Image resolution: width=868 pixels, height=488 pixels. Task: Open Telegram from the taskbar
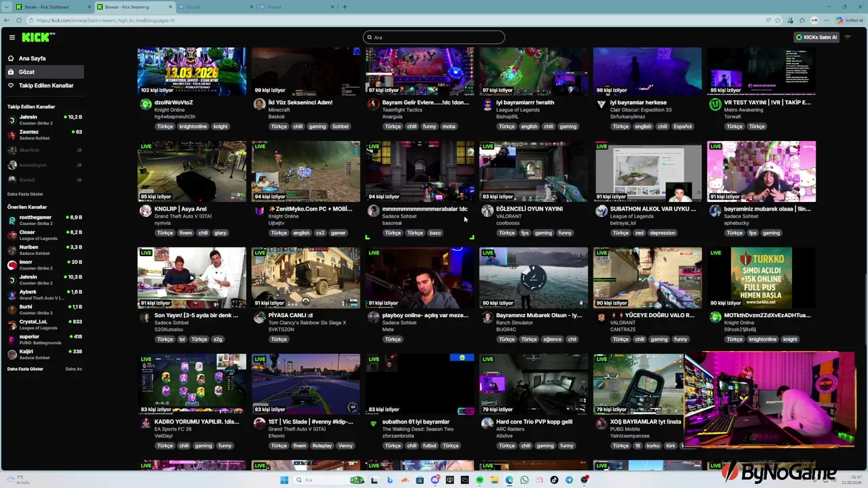coord(569,480)
